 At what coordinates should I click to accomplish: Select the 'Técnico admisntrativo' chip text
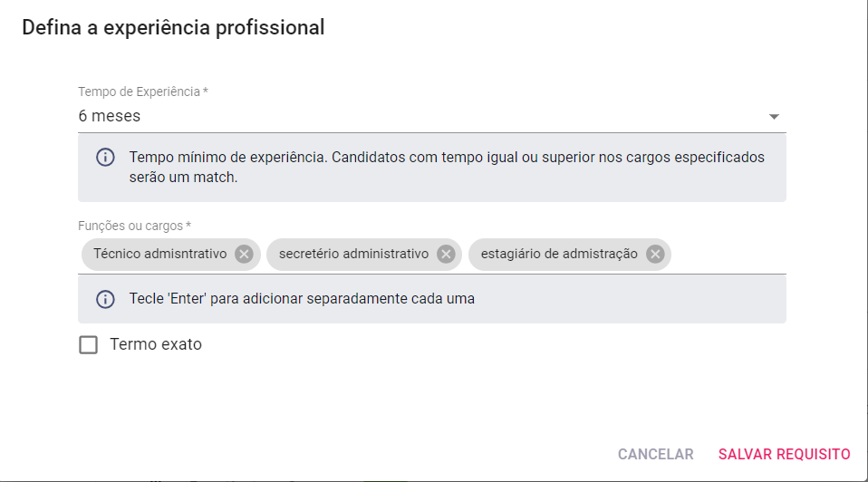[160, 254]
